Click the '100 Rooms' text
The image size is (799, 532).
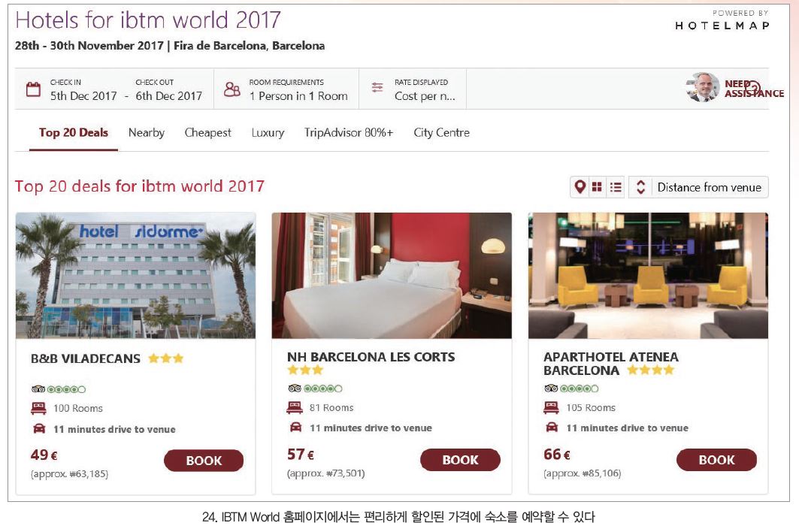coord(78,408)
